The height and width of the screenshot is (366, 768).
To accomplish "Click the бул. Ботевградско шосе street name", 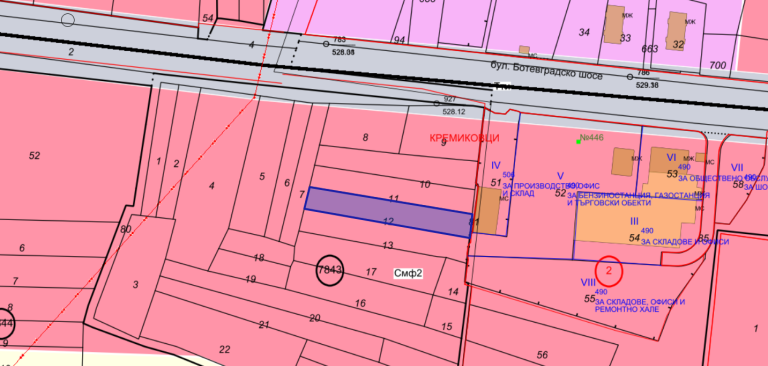I will click(547, 71).
